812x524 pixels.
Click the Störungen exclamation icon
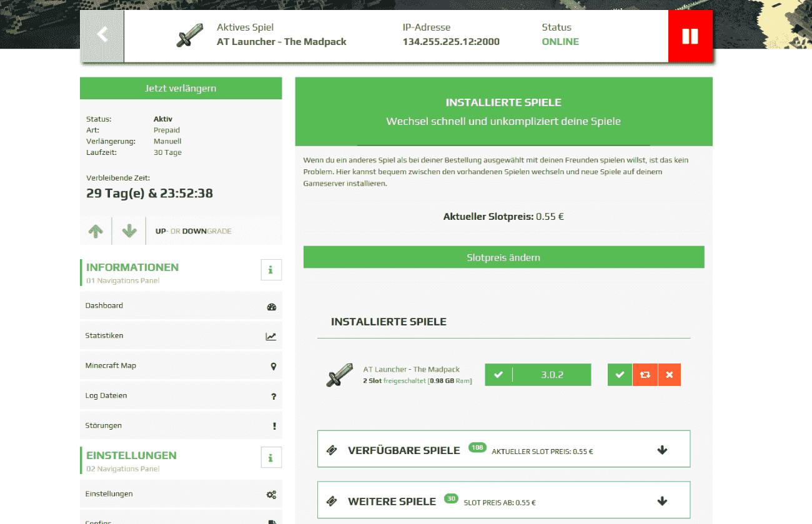tap(274, 426)
